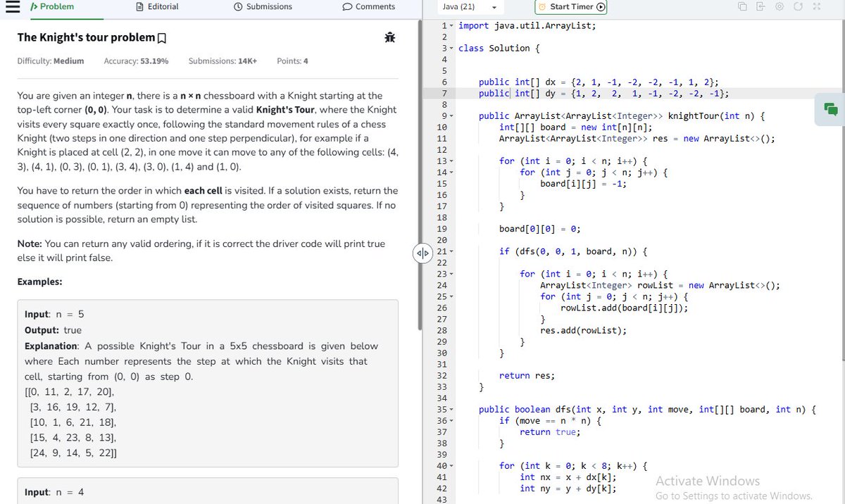Open the green chat bubble widget

tap(831, 108)
